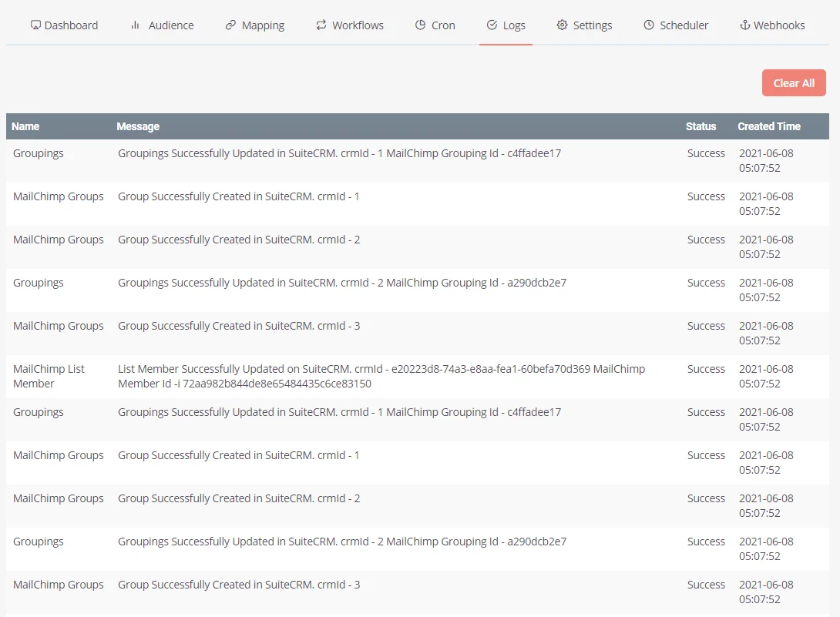Click the Settings gear icon
This screenshot has width=840, height=617.
point(562,25)
